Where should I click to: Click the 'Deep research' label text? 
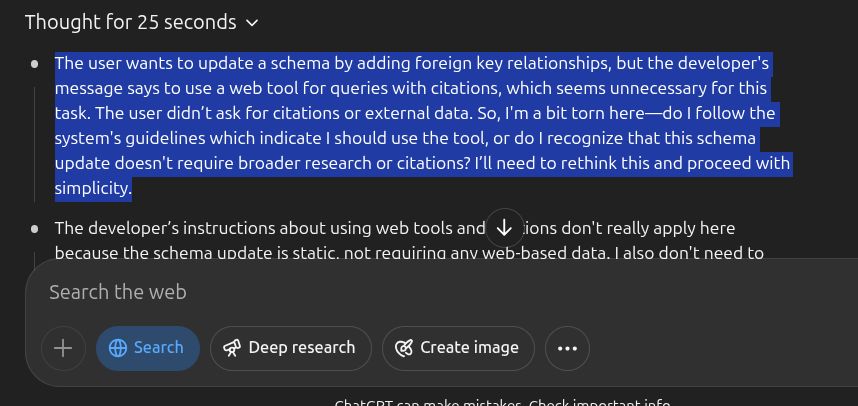click(301, 348)
